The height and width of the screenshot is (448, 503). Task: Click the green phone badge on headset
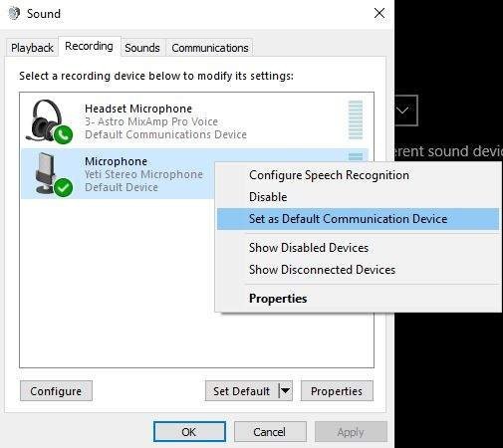[63, 134]
